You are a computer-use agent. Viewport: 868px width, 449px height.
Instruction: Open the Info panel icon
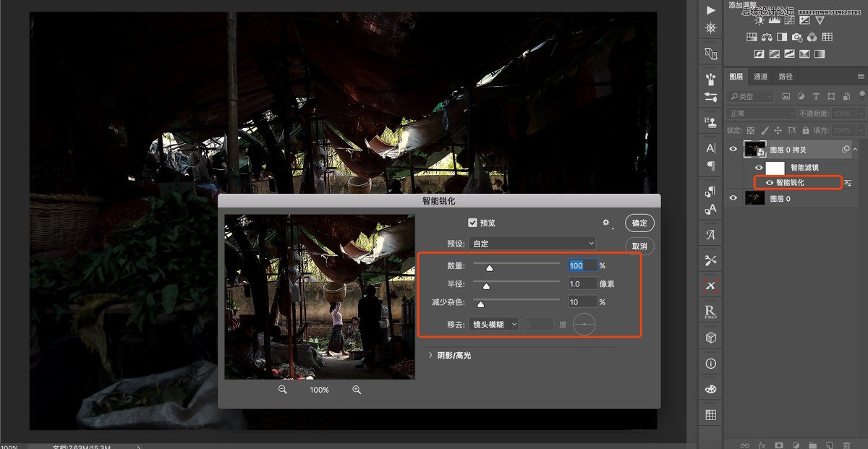click(710, 364)
